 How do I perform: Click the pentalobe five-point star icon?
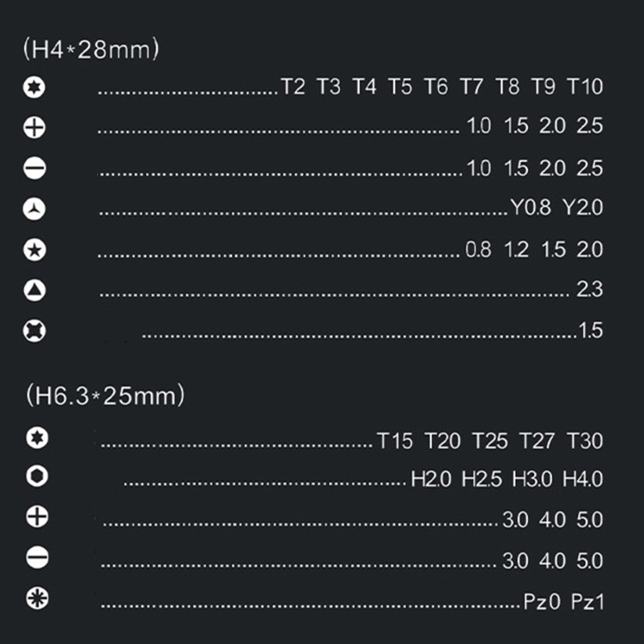point(34,250)
